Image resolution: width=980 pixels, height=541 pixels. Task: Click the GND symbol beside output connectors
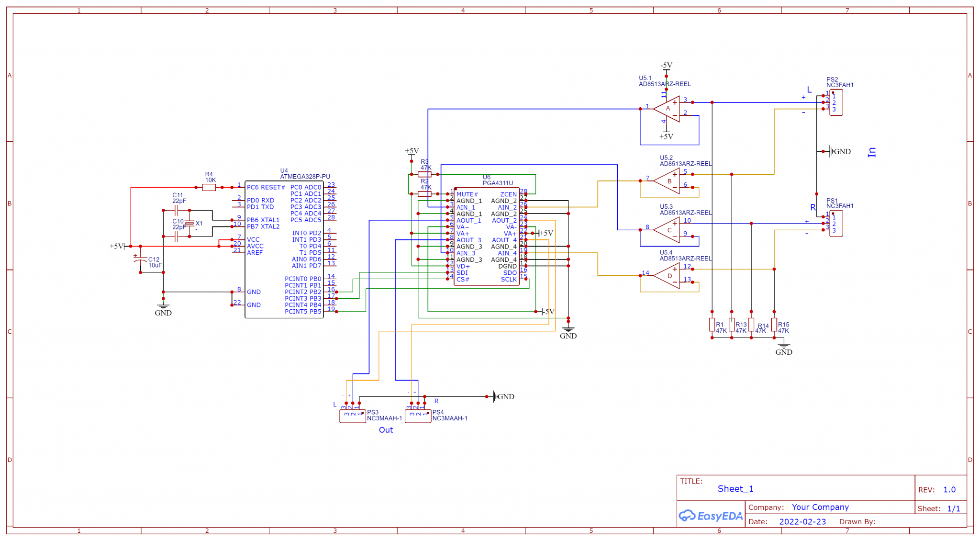point(503,396)
